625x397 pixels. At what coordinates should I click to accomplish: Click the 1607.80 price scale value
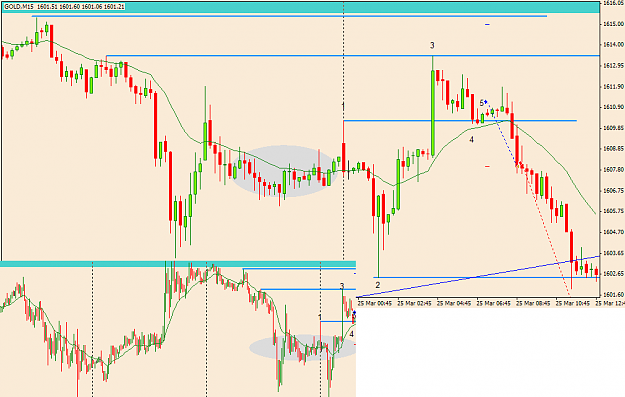[614, 170]
